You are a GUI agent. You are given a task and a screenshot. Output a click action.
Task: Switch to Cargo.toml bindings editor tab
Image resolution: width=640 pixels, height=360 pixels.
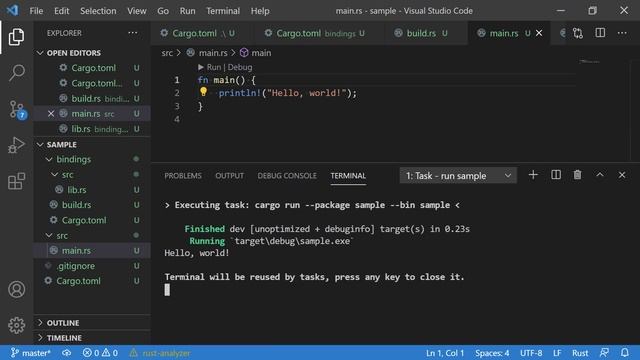coord(319,33)
